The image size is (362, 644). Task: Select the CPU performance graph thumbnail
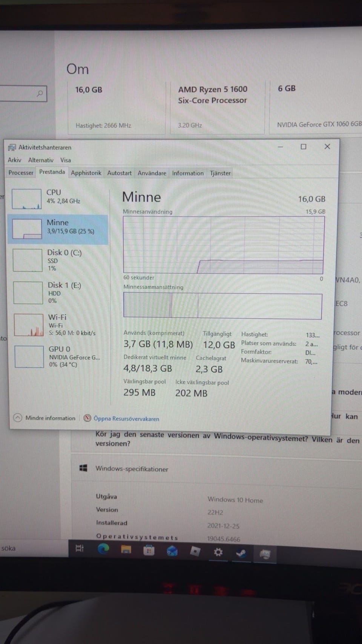[26, 199]
